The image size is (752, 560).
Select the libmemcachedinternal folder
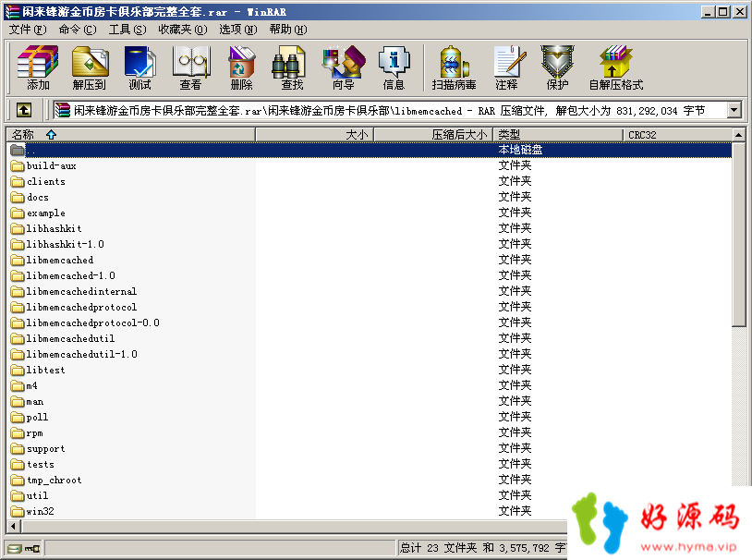point(81,292)
